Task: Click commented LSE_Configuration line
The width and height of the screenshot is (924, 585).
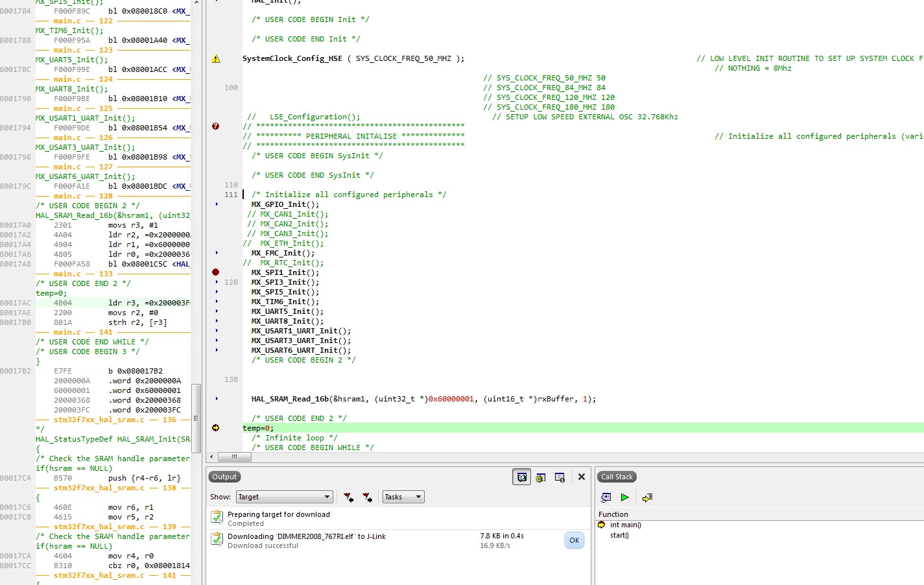Action: pyautogui.click(x=303, y=117)
